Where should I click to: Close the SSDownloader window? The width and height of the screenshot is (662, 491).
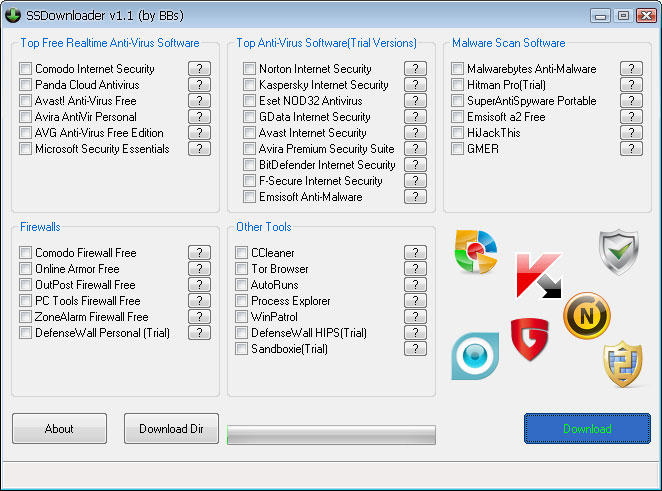point(646,16)
